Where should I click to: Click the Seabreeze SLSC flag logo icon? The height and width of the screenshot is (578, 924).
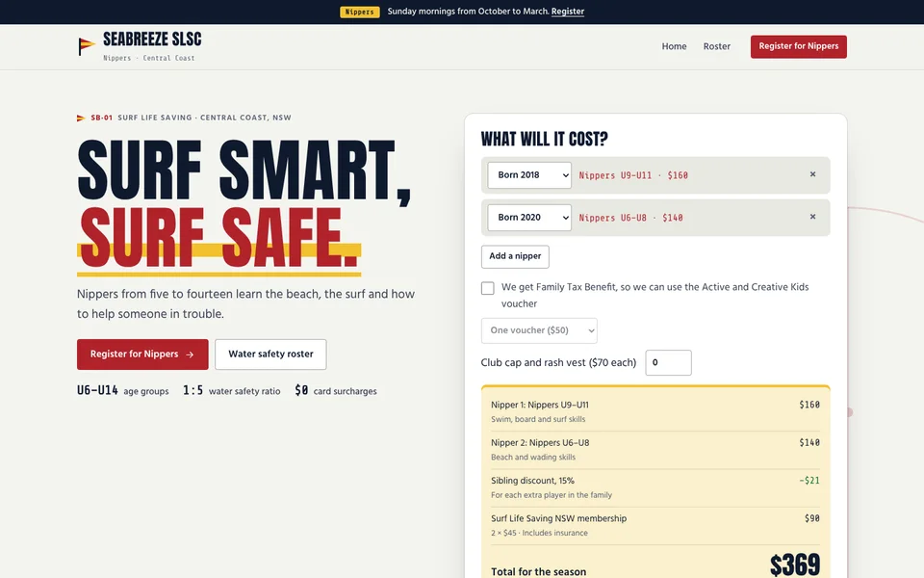87,46
